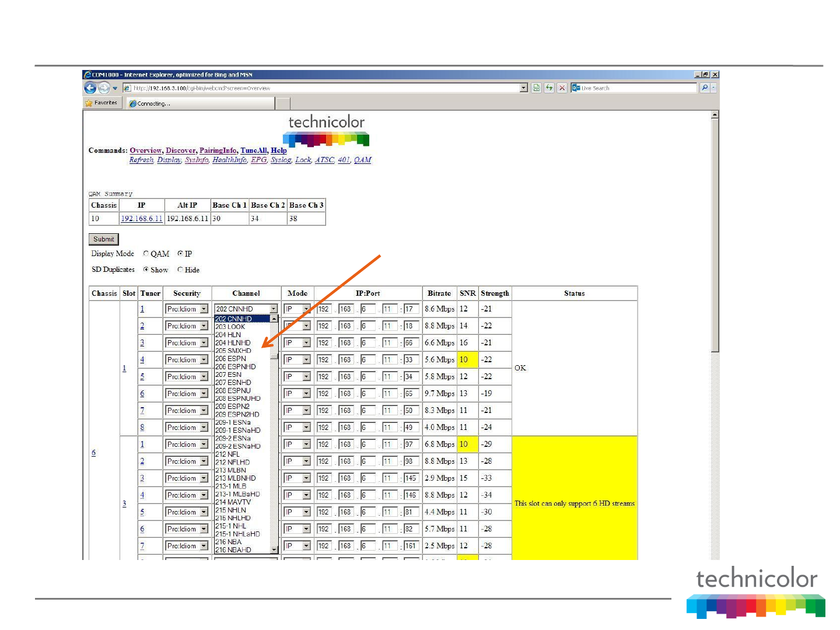Open the Security dropdown for slot 1 tuner 2
Screen dimensions: 840x630
204,326
